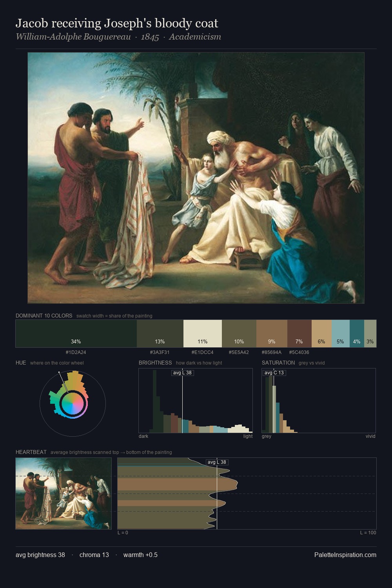Click hex label #E1DCC4

coord(203,352)
